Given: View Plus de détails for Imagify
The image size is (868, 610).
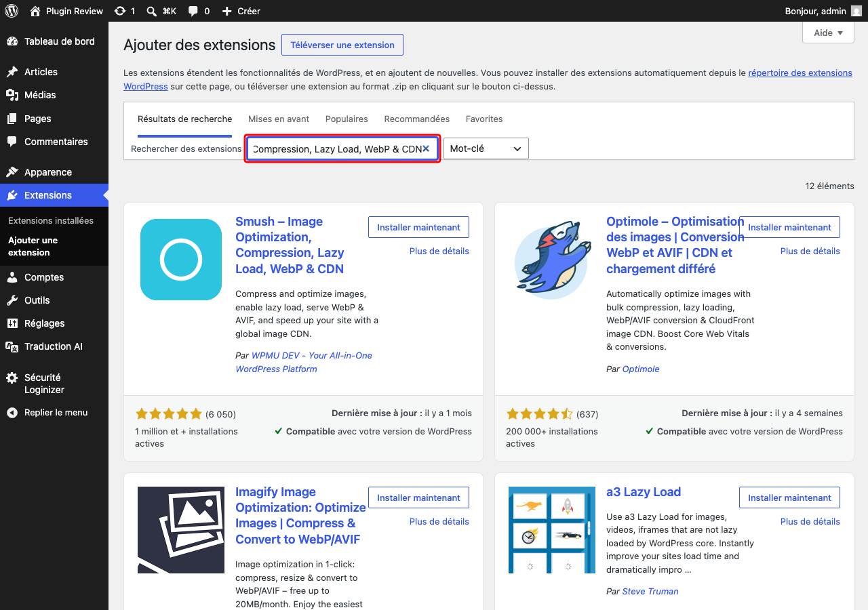Looking at the screenshot, I should pyautogui.click(x=439, y=521).
